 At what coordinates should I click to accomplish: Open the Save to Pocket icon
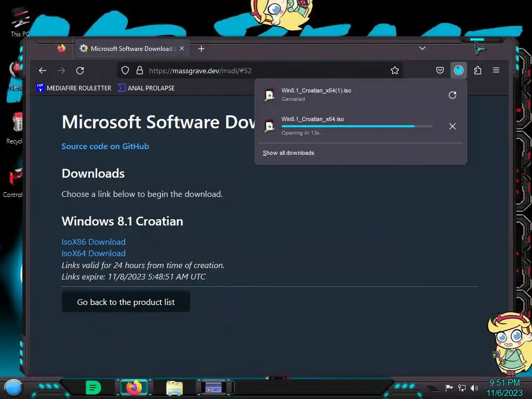[x=440, y=70]
